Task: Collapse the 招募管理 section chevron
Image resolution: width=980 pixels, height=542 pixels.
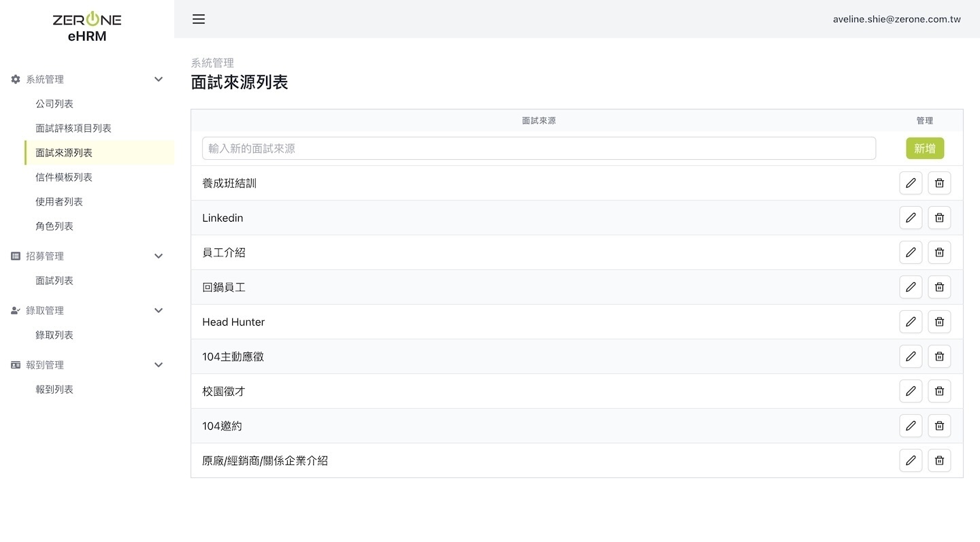Action: click(x=159, y=256)
